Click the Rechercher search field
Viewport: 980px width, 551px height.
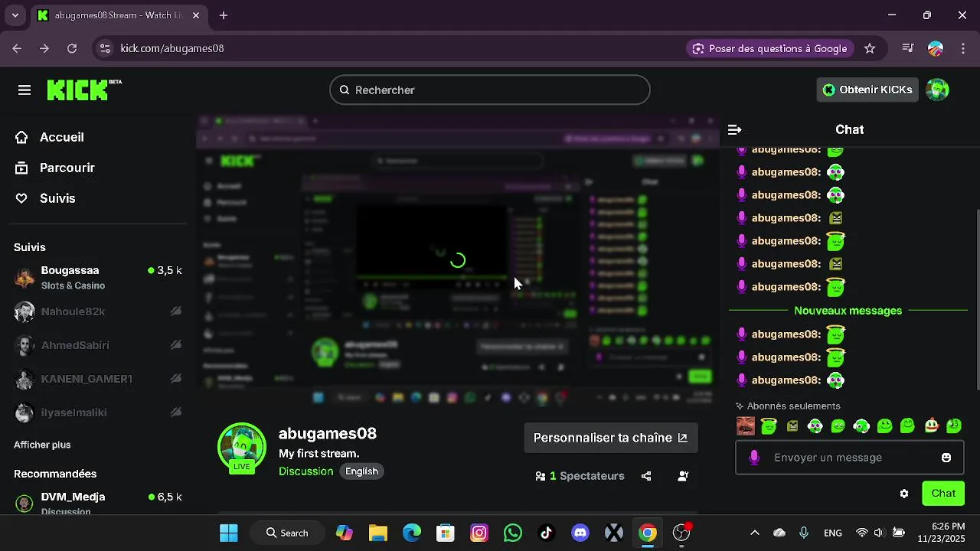(x=490, y=90)
